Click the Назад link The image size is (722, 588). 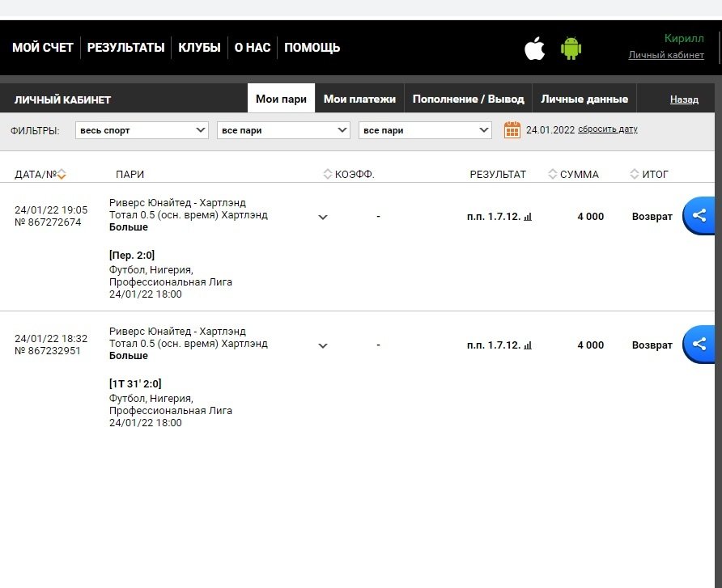[684, 99]
